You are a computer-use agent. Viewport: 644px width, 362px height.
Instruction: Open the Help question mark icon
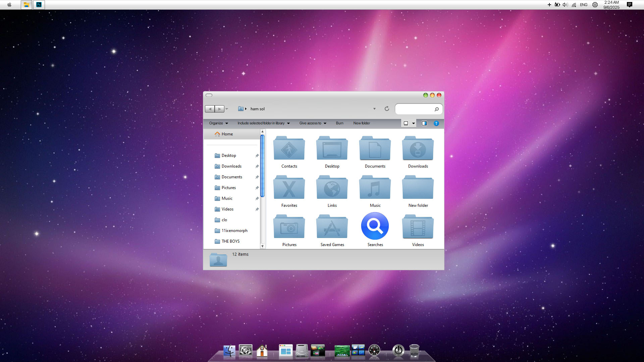click(x=436, y=123)
